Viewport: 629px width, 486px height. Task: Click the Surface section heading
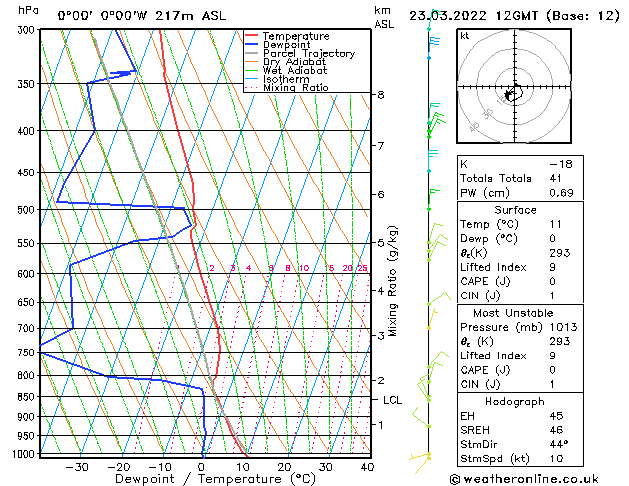[x=515, y=210]
